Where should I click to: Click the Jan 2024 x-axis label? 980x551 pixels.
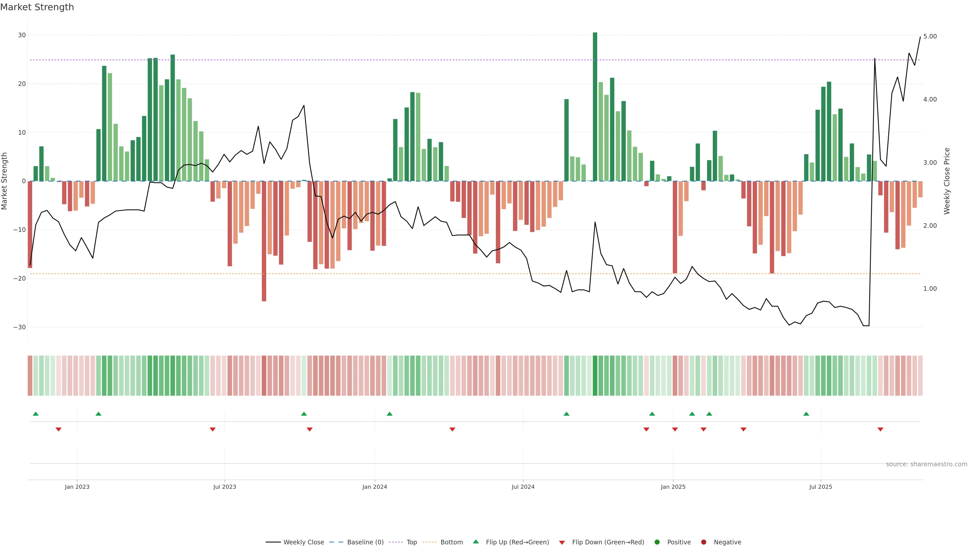click(x=375, y=487)
